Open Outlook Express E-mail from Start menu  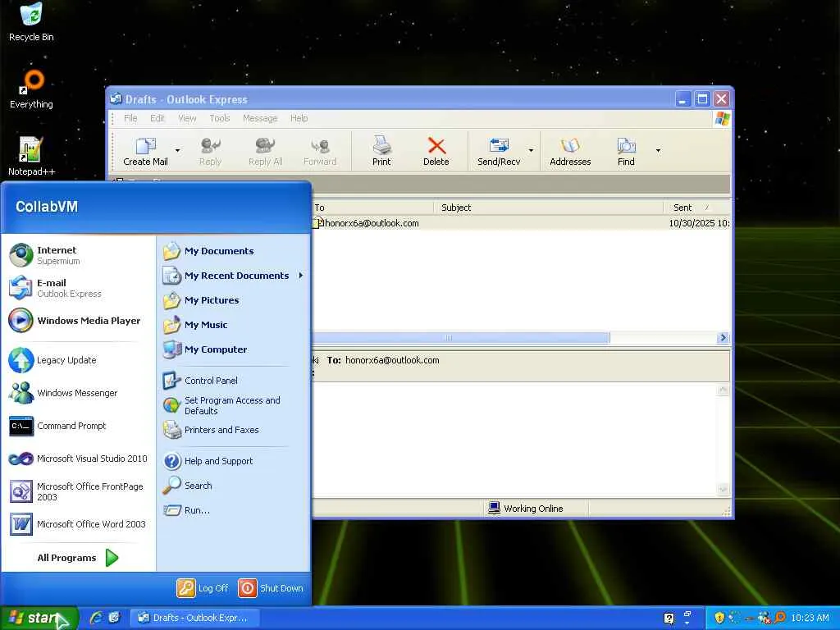pos(78,288)
